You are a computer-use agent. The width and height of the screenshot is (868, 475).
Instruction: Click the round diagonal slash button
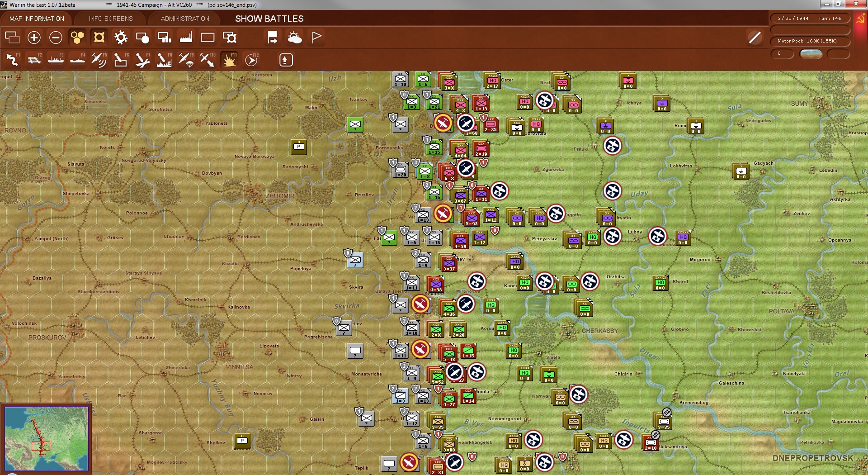tap(755, 38)
